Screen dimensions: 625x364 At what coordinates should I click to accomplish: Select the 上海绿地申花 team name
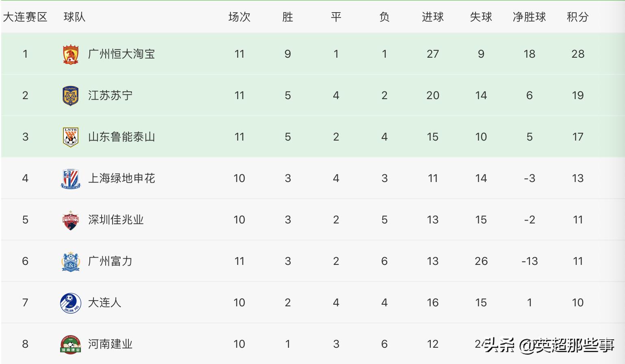coord(122,178)
